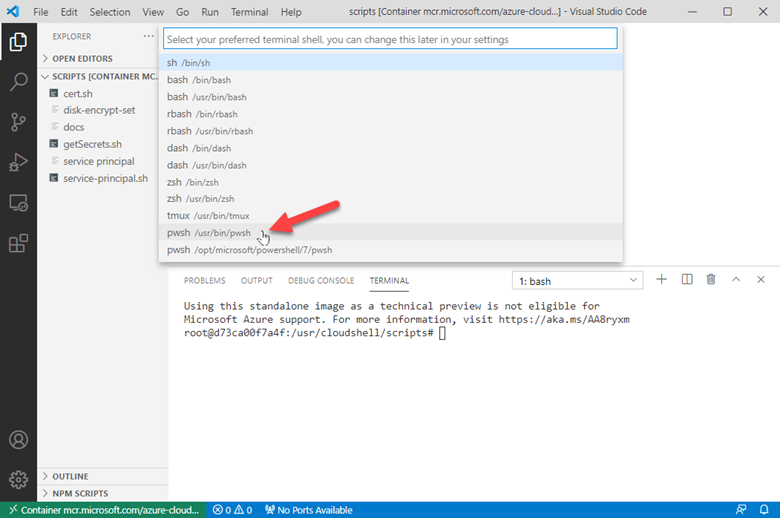Open Explorer more actions ellipsis
This screenshot has width=780, height=518.
pos(148,36)
